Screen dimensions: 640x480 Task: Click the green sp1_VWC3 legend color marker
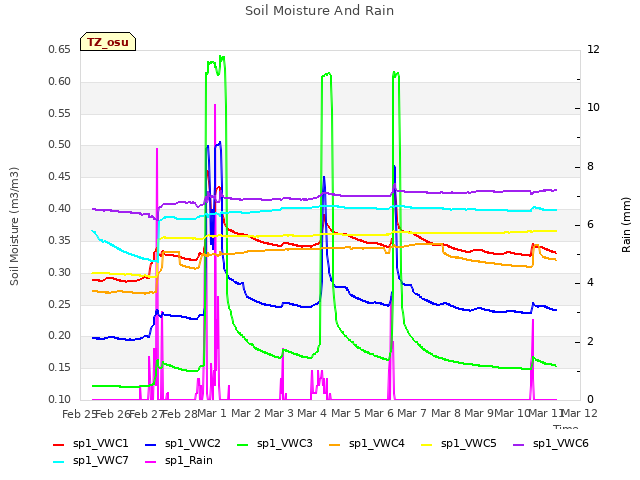pos(243,445)
